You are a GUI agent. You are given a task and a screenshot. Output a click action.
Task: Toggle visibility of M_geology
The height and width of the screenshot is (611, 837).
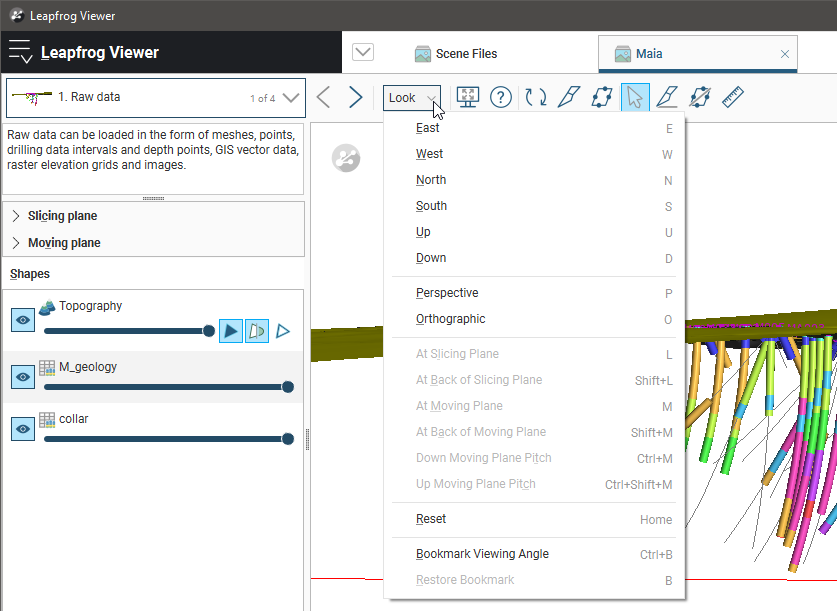(23, 377)
